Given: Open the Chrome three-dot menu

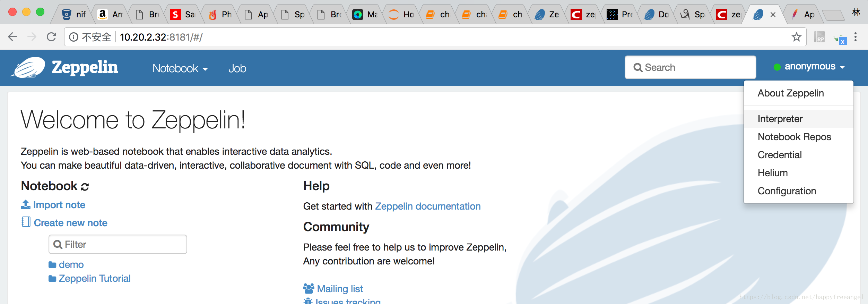Looking at the screenshot, I should [x=856, y=37].
